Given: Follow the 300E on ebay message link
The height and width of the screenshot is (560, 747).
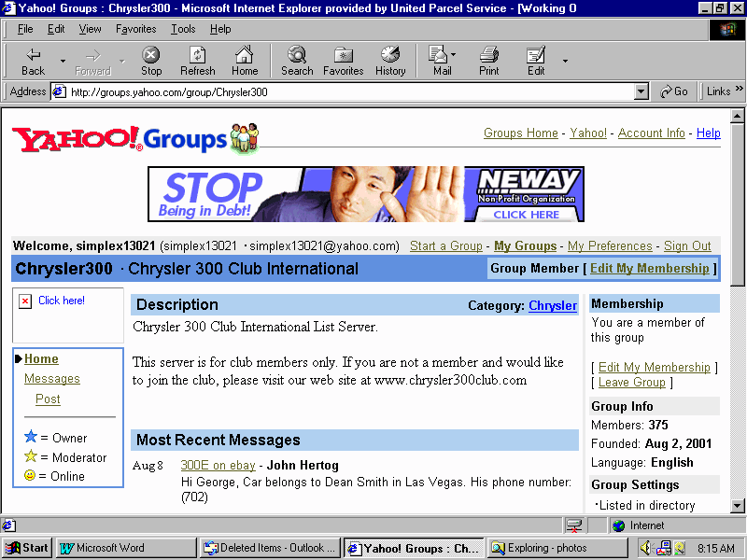Looking at the screenshot, I should point(218,465).
